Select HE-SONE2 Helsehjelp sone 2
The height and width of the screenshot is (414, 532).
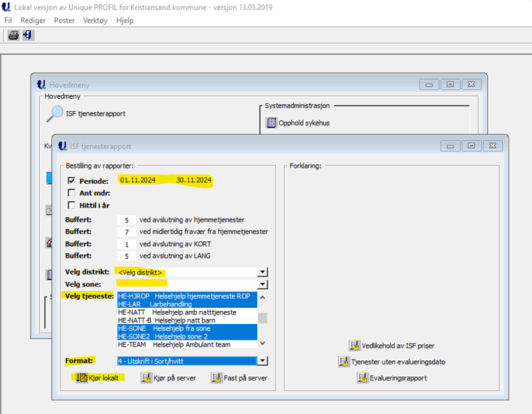tap(188, 336)
